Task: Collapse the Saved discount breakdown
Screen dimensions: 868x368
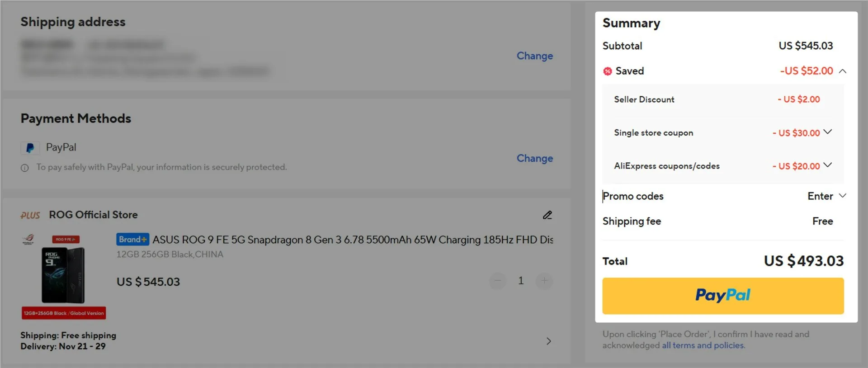Action: click(843, 71)
